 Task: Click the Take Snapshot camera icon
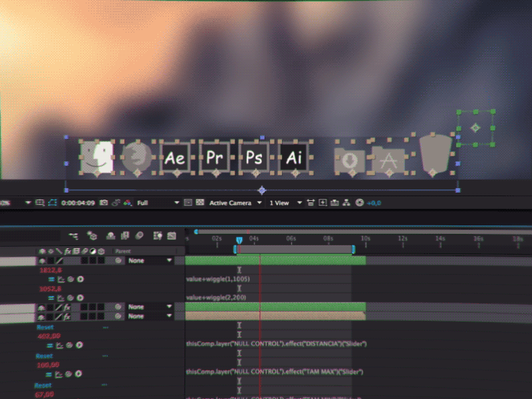click(104, 202)
